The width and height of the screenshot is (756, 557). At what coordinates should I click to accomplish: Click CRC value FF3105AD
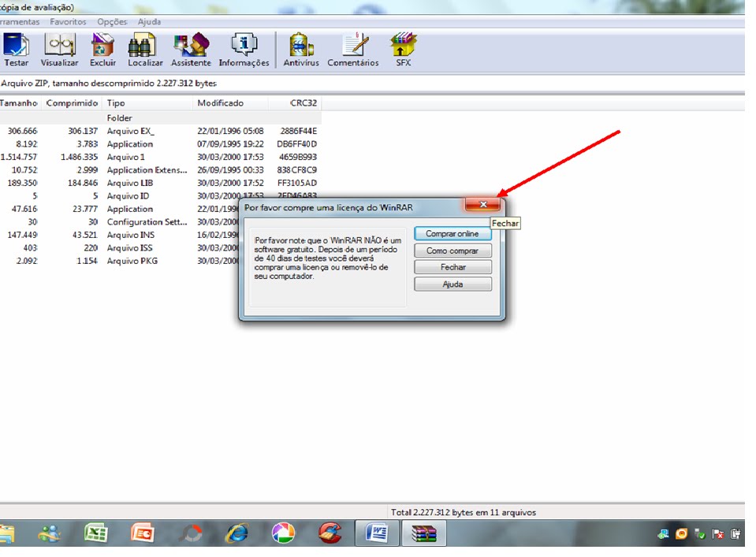297,183
